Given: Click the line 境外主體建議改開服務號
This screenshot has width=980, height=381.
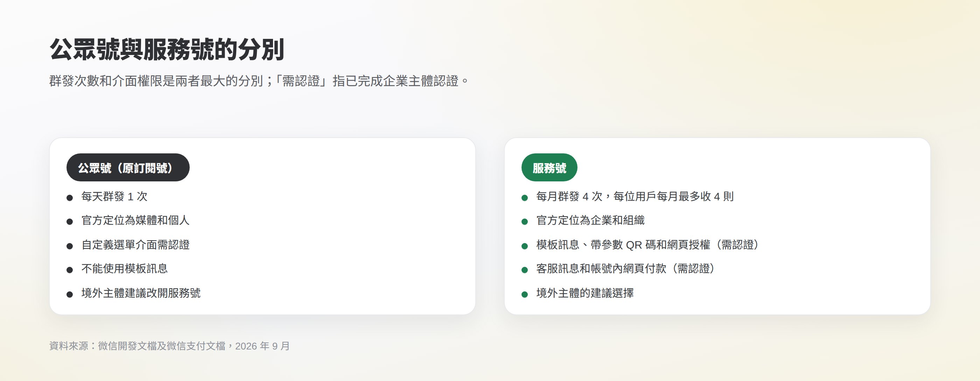Looking at the screenshot, I should pyautogui.click(x=141, y=293).
